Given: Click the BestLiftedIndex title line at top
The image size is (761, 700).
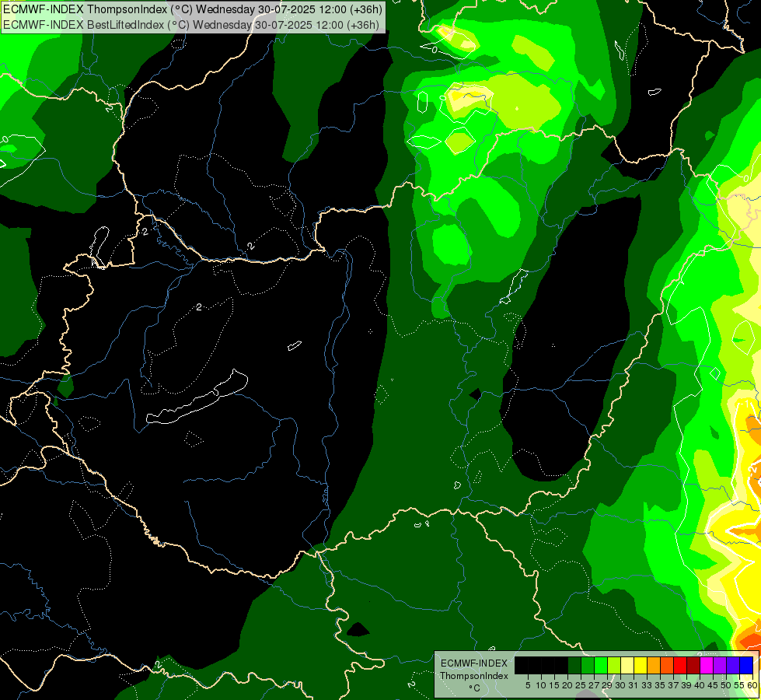Looking at the screenshot, I should 191,25.
